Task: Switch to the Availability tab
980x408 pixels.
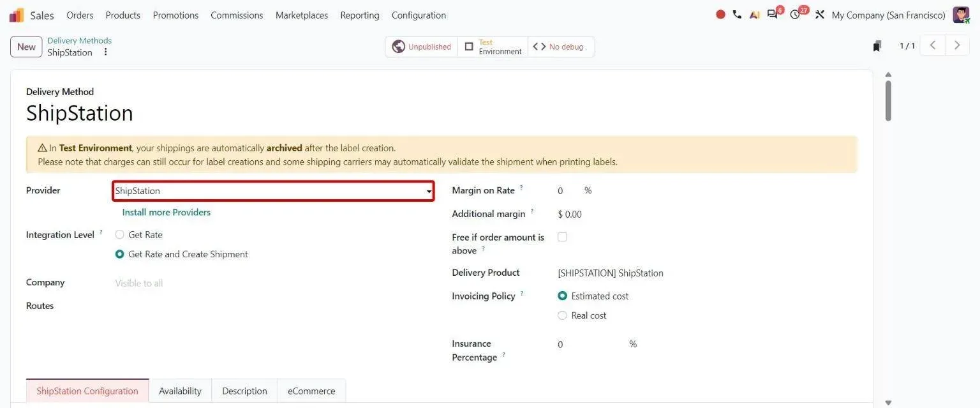Action: (180, 391)
